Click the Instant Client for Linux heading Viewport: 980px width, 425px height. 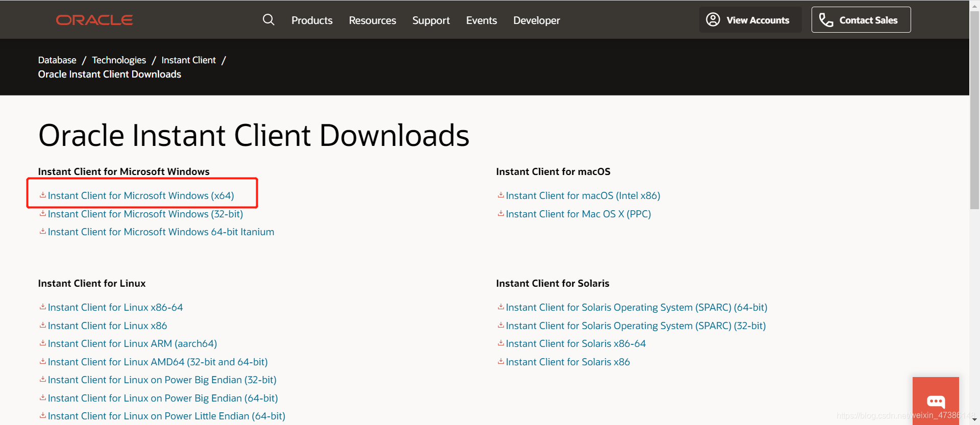[x=92, y=283]
